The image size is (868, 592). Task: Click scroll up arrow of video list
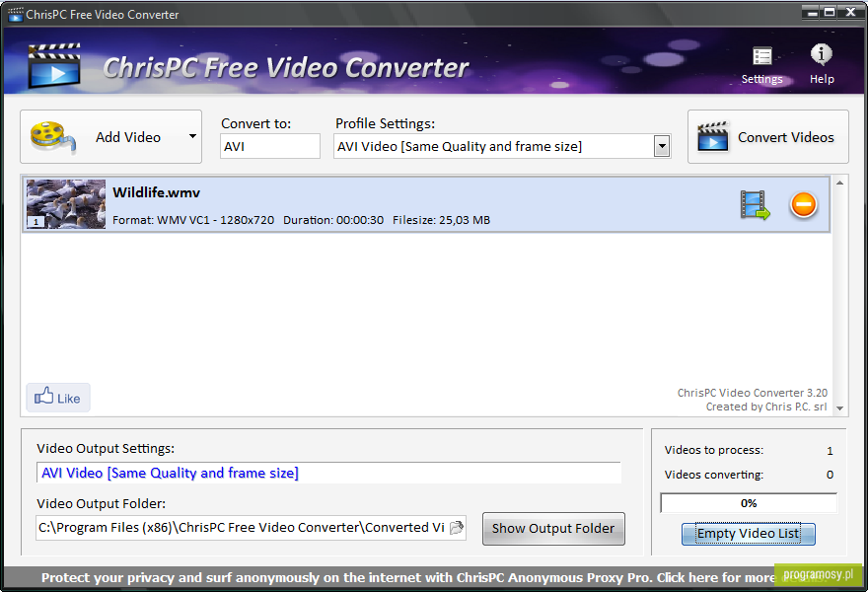[839, 183]
